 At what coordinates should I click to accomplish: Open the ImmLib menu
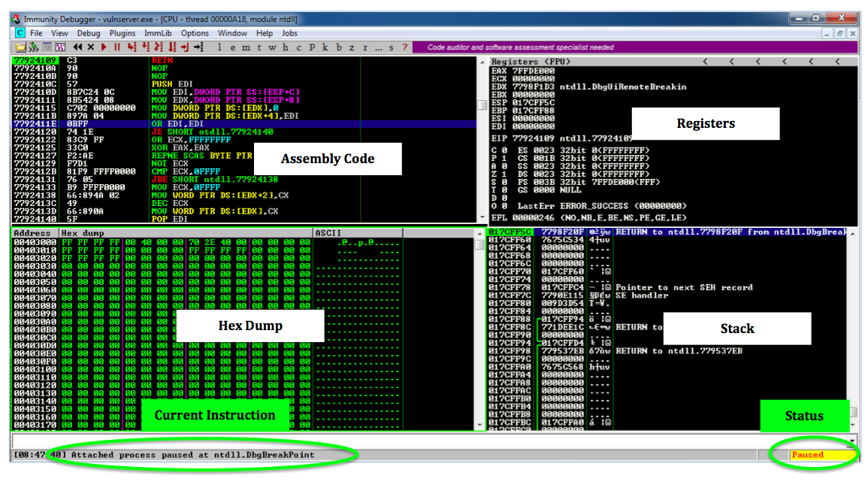(x=159, y=33)
